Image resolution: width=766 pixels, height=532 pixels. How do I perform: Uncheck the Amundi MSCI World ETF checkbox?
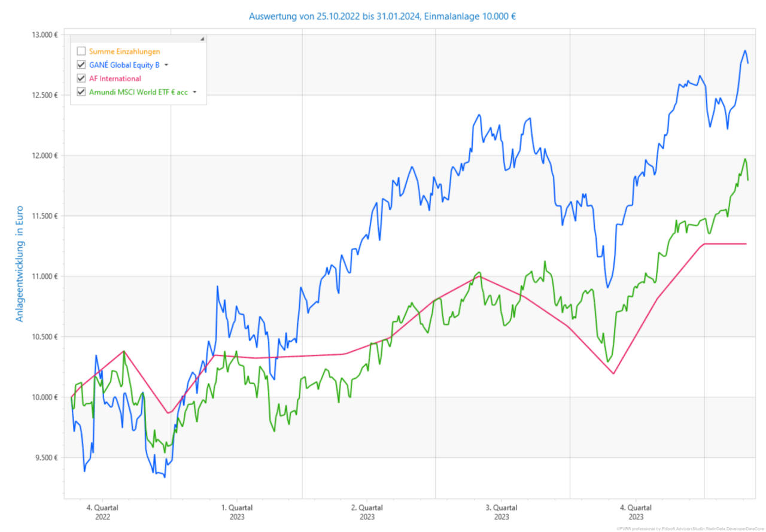click(81, 92)
